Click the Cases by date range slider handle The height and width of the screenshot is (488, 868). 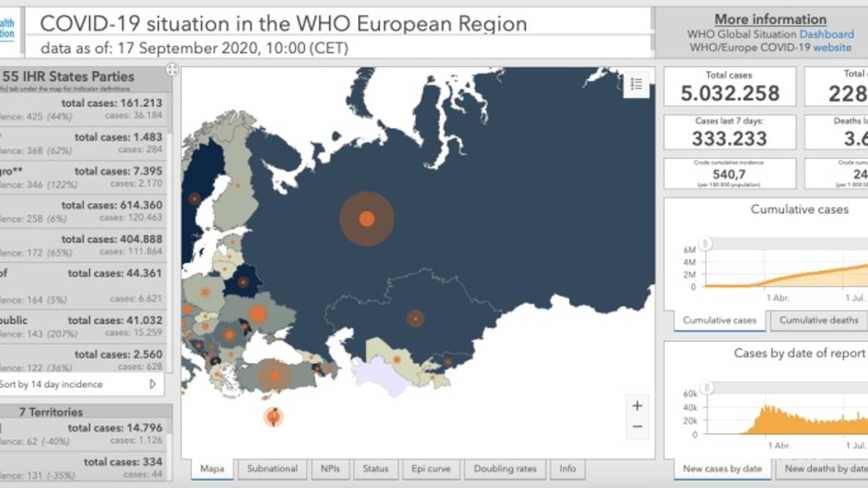tap(706, 388)
